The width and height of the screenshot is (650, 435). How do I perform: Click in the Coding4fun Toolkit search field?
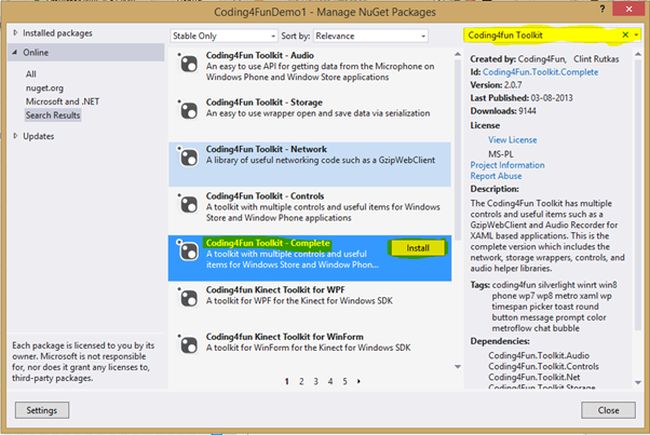543,35
